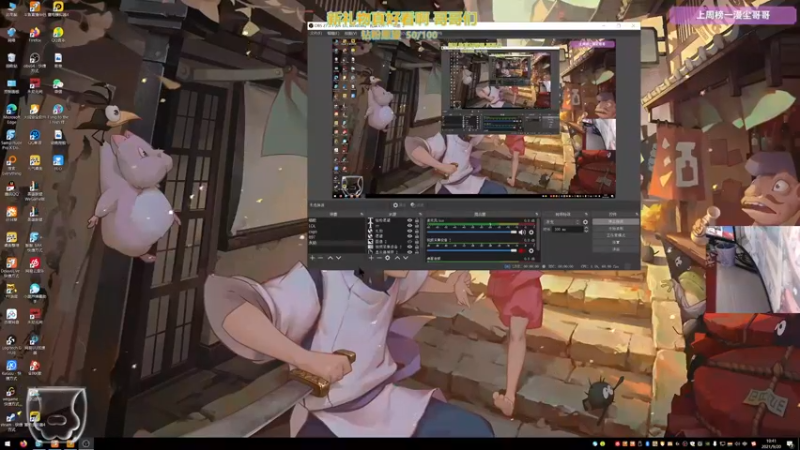Viewport: 800px width, 450px height.
Task: Open audio settings gear for 视频采集设备 mixer channel
Action: (531, 251)
